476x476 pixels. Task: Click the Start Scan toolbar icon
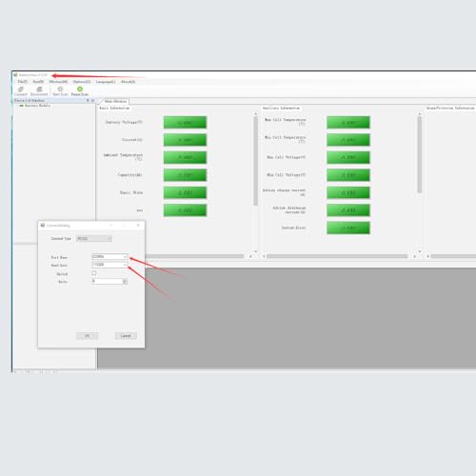(x=60, y=89)
